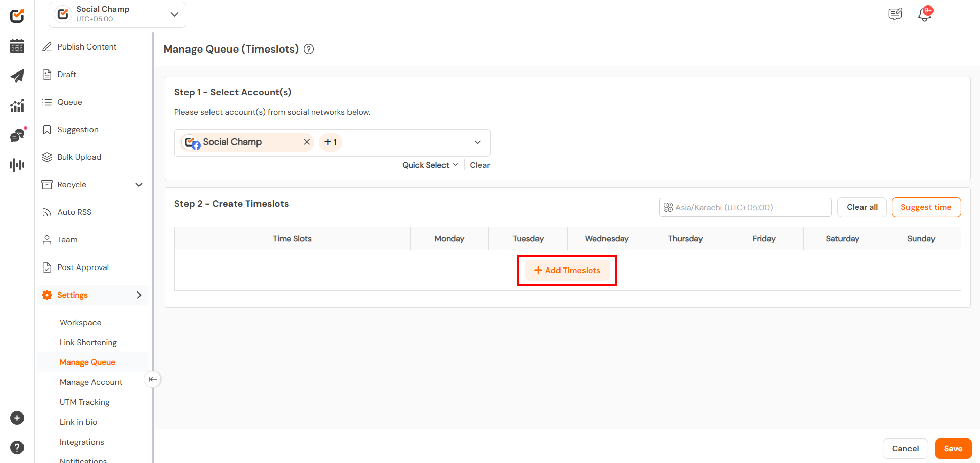
Task: Go to Draft section
Action: [x=66, y=75]
